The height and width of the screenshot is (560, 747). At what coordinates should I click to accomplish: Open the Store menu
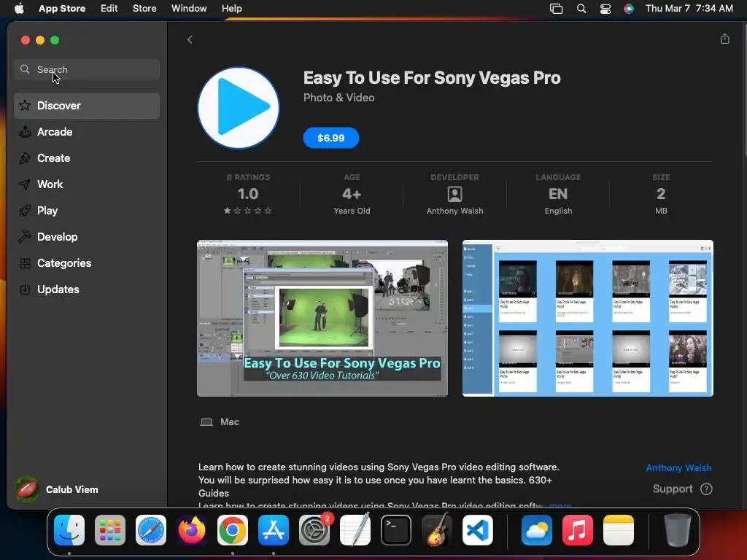[x=144, y=9]
